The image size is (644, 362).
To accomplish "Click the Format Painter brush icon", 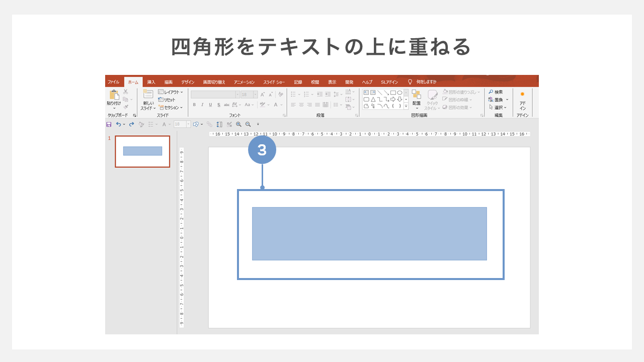I will 125,107.
